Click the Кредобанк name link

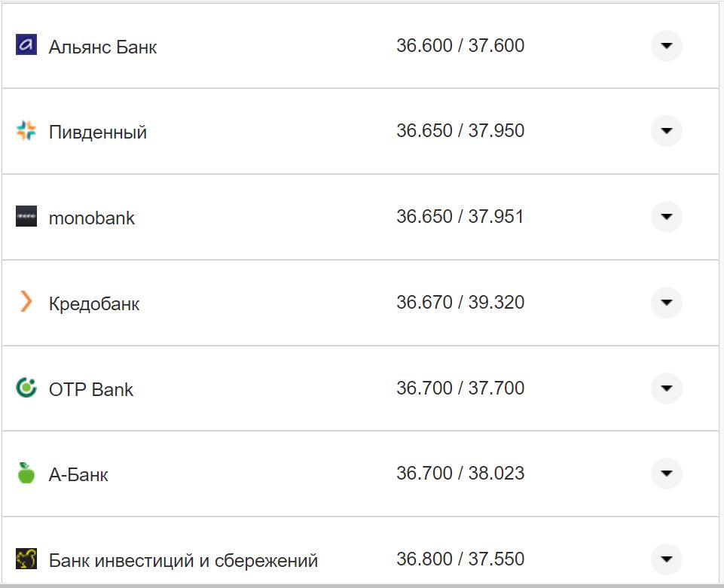(93, 304)
